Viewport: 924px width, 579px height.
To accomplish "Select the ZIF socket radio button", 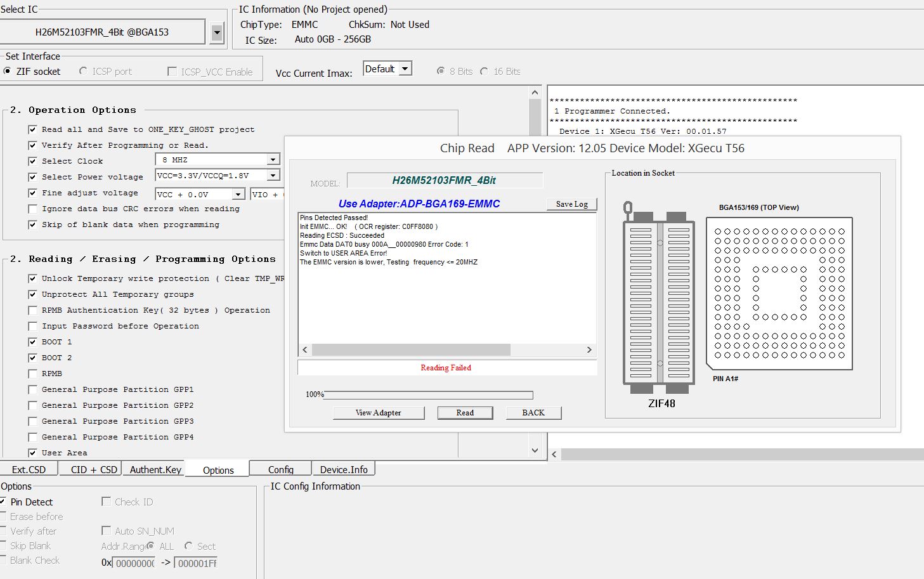I will point(8,71).
